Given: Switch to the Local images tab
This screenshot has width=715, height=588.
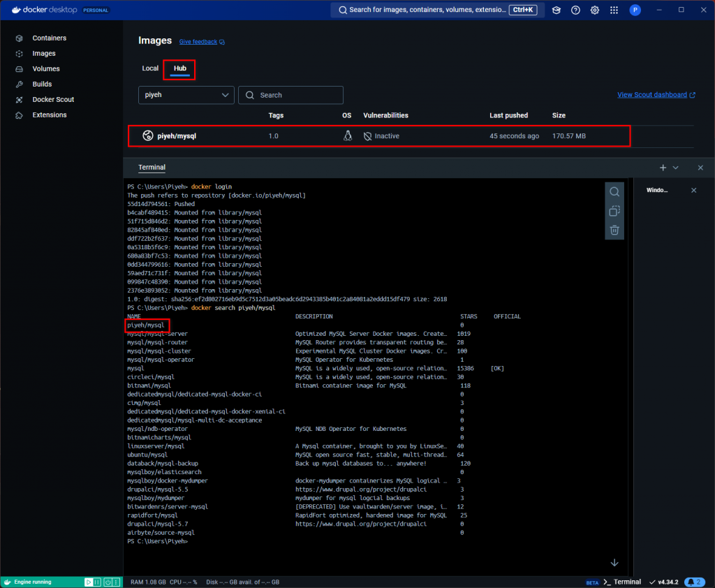Looking at the screenshot, I should pos(150,68).
